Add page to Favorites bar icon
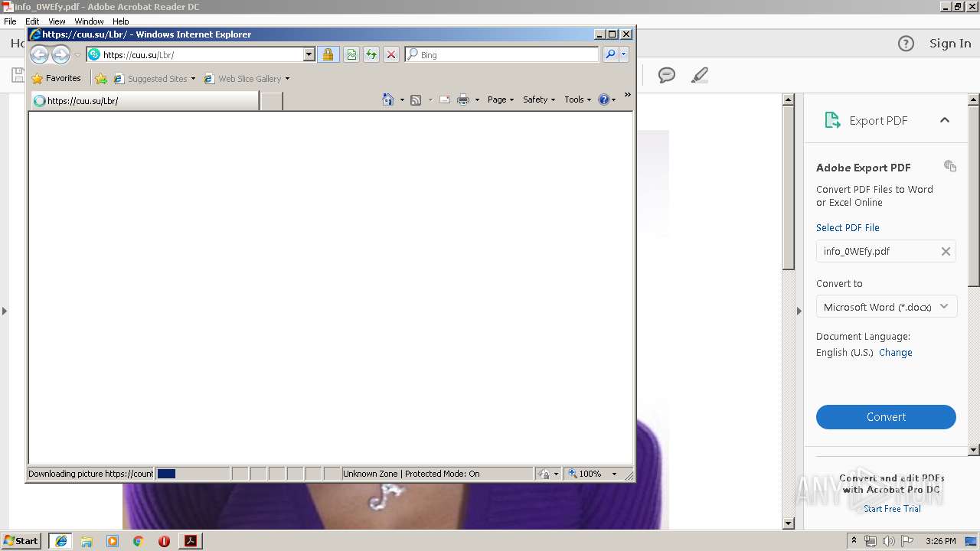 click(x=101, y=78)
